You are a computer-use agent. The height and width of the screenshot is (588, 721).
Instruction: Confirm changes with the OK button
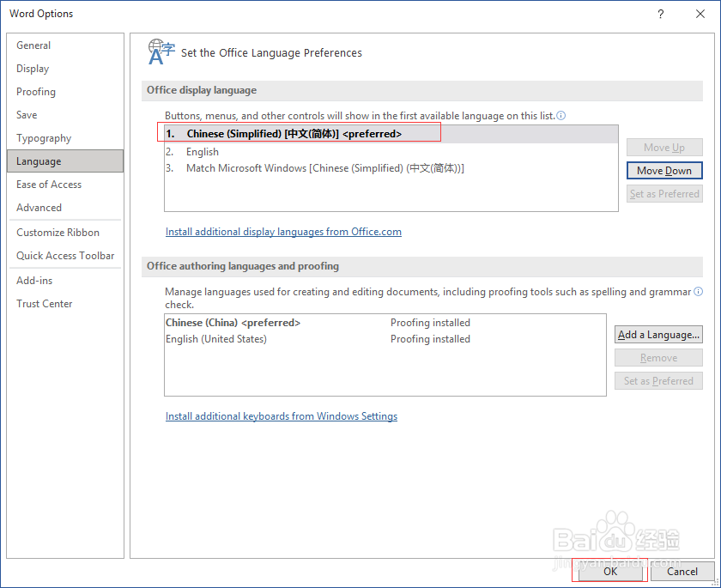(610, 571)
